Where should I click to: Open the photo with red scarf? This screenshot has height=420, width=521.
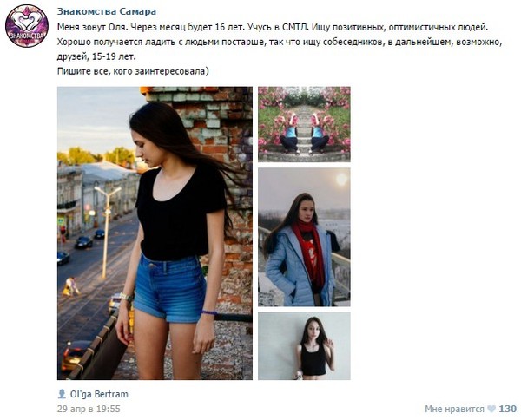pos(304,237)
